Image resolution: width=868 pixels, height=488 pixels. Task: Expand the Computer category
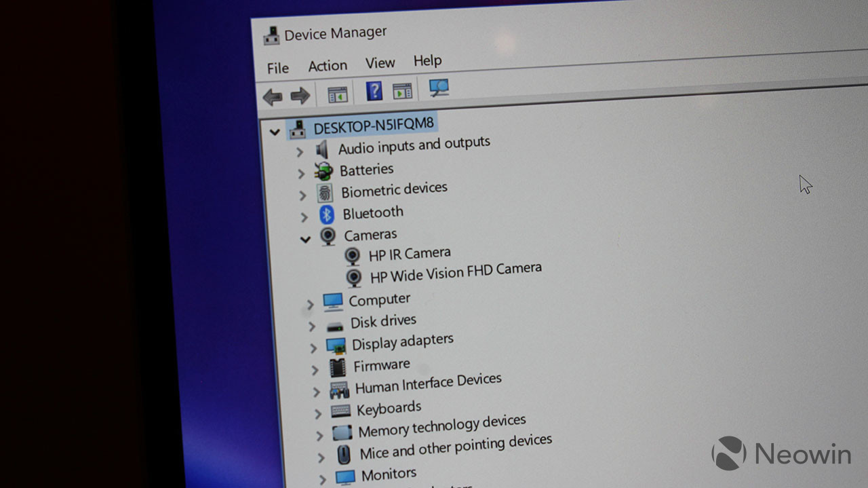310,305
